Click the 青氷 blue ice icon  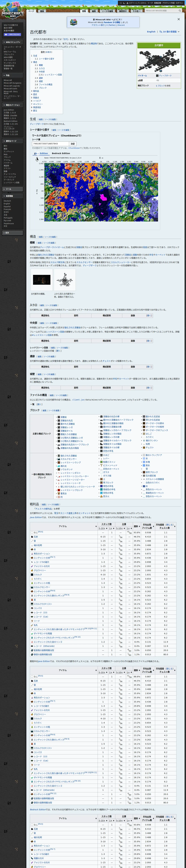144,465
